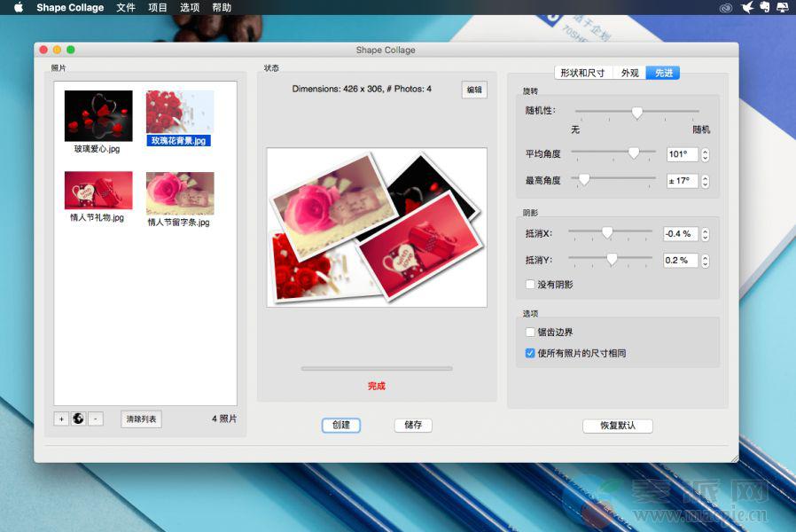Click the 抵消X stepper arrows
Image resolution: width=796 pixels, height=532 pixels.
(x=705, y=234)
